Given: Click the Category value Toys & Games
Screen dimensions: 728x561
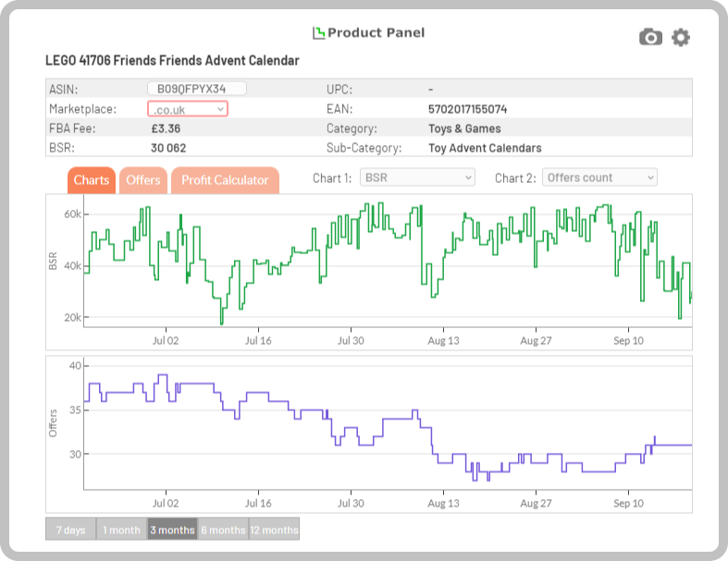Looking at the screenshot, I should [x=464, y=128].
